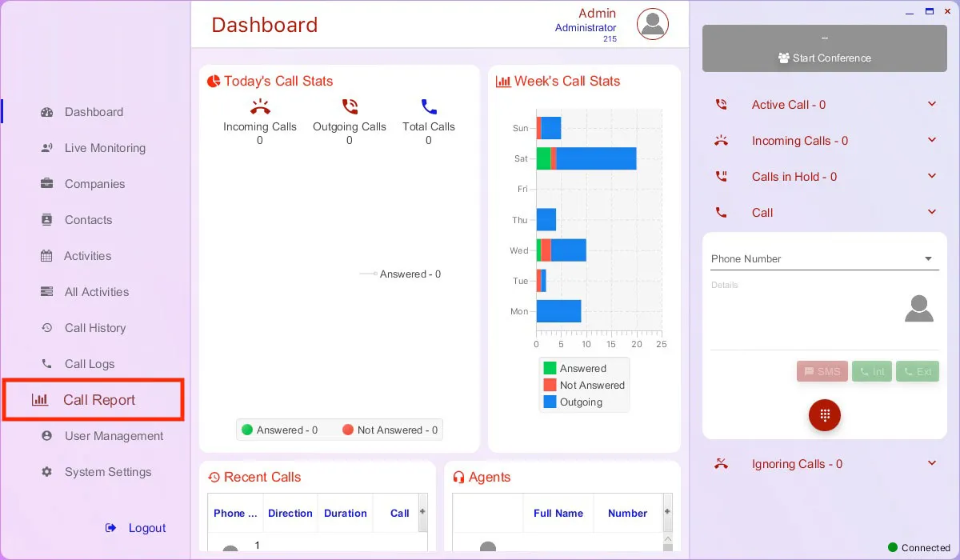This screenshot has height=560, width=960.
Task: Collapse the Call section chevron
Action: point(932,212)
